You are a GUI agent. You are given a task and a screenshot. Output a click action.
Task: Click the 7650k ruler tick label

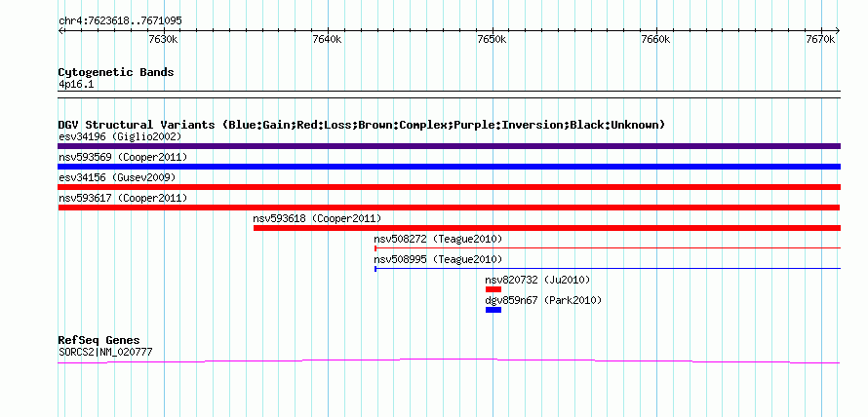pyautogui.click(x=492, y=39)
